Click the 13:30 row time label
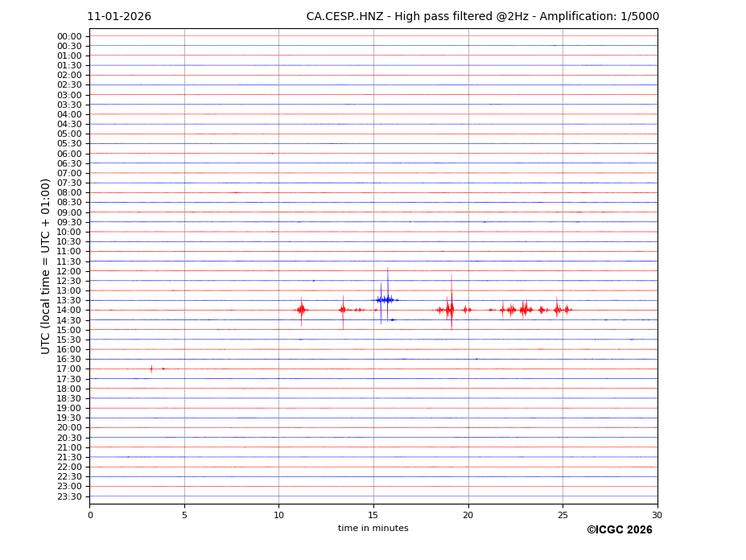Viewport: 746px width, 560px height. coord(68,300)
